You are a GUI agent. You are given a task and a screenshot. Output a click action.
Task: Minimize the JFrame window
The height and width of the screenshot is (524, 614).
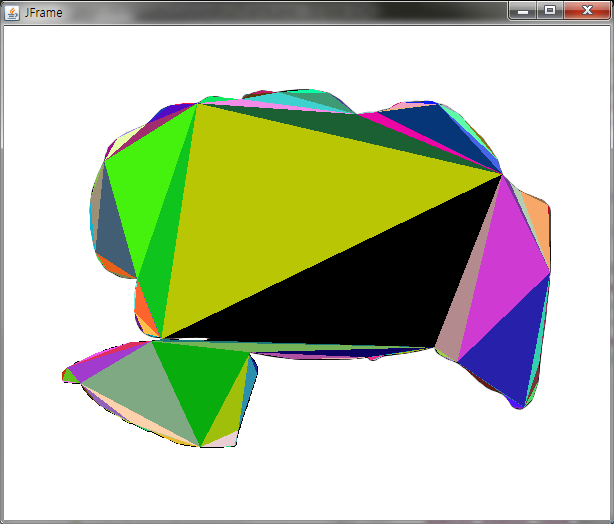click(x=523, y=11)
